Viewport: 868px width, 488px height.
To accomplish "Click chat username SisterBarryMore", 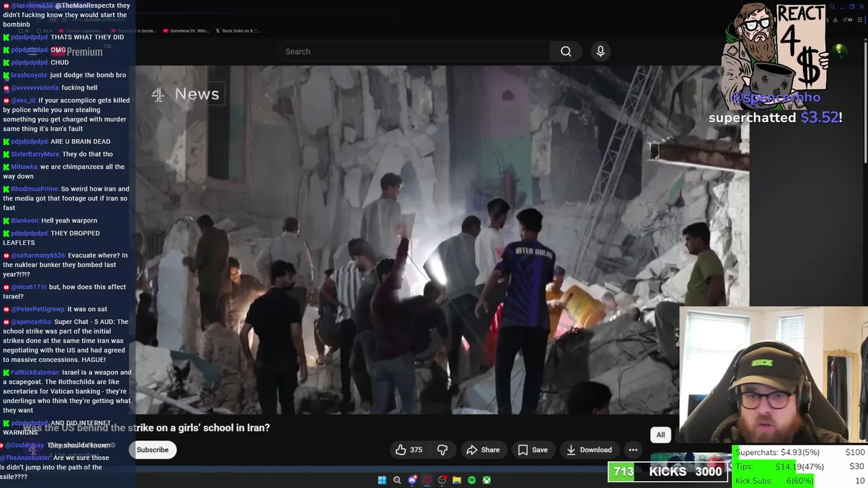I will click(x=35, y=154).
